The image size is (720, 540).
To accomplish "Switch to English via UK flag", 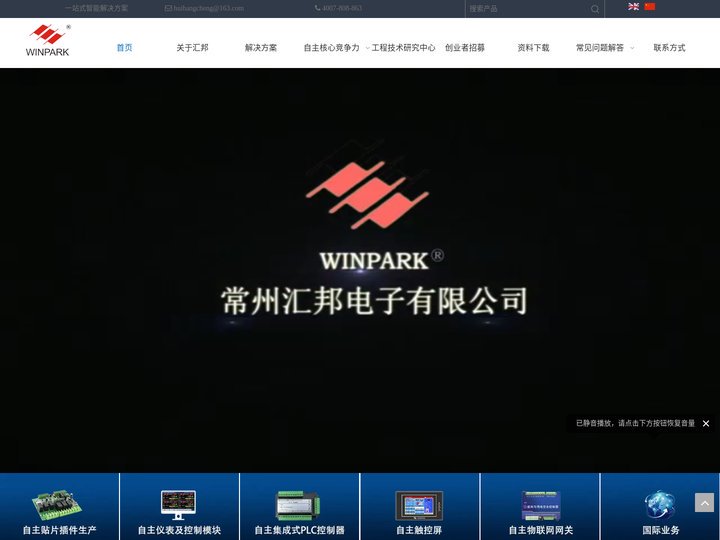I will pyautogui.click(x=633, y=6).
